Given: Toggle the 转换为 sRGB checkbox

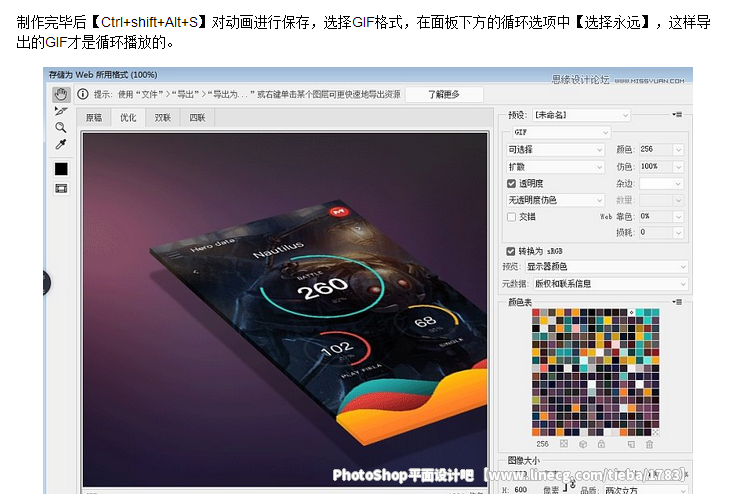Looking at the screenshot, I should 510,251.
